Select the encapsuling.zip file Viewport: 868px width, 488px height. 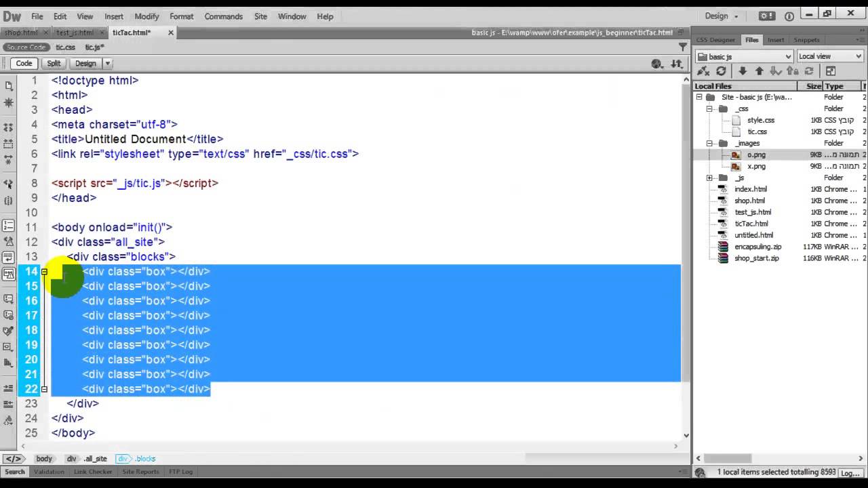[x=757, y=247]
